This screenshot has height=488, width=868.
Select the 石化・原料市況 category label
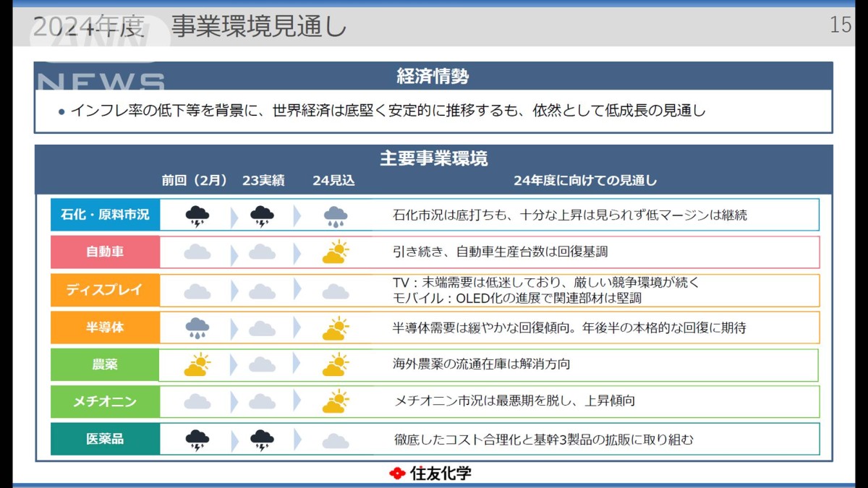tap(105, 215)
